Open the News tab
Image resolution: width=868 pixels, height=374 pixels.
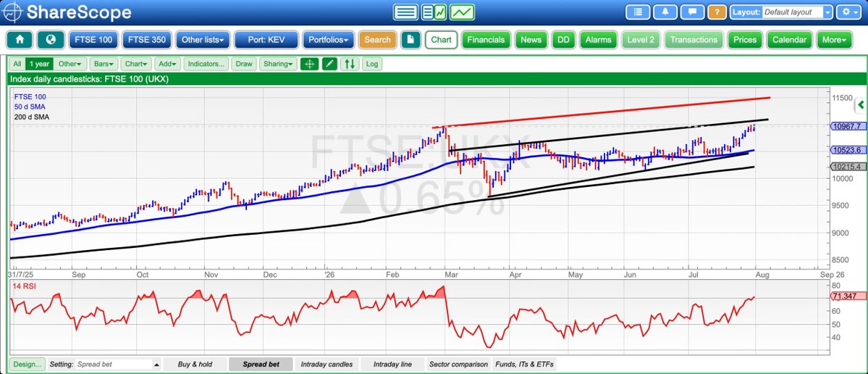531,40
